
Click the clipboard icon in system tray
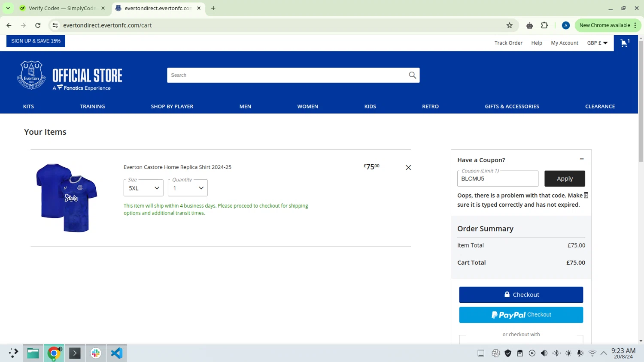click(x=520, y=353)
